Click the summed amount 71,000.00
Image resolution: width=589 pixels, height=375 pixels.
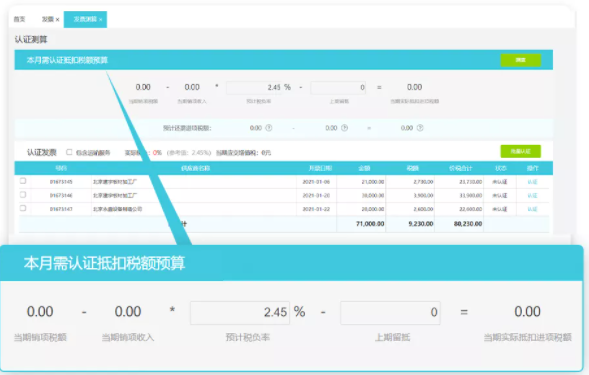[x=370, y=224]
